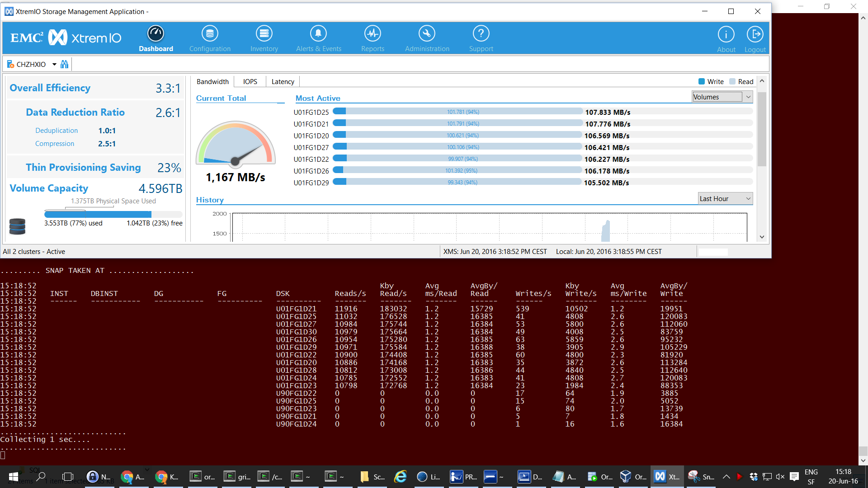Click the Logout icon
868x488 pixels.
point(755,34)
